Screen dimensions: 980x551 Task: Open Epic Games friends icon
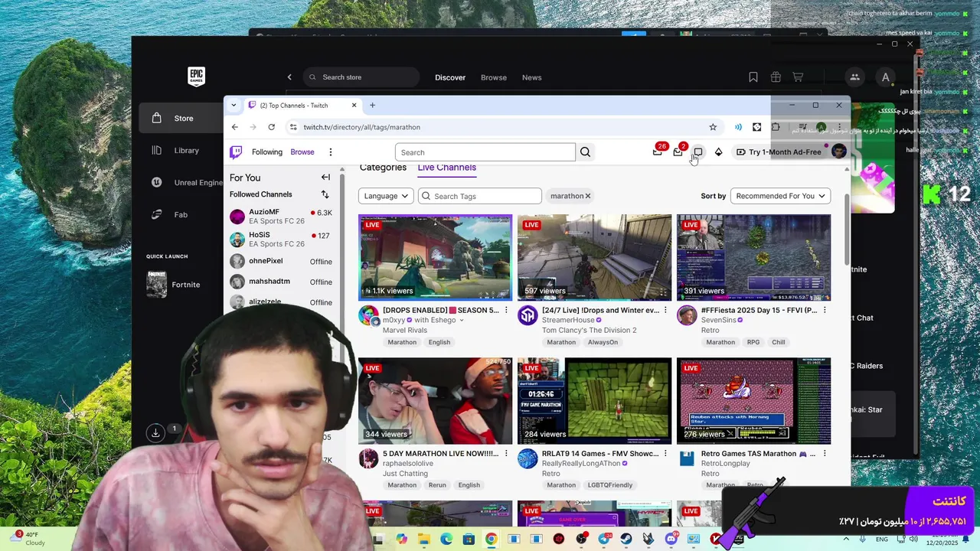pyautogui.click(x=854, y=77)
